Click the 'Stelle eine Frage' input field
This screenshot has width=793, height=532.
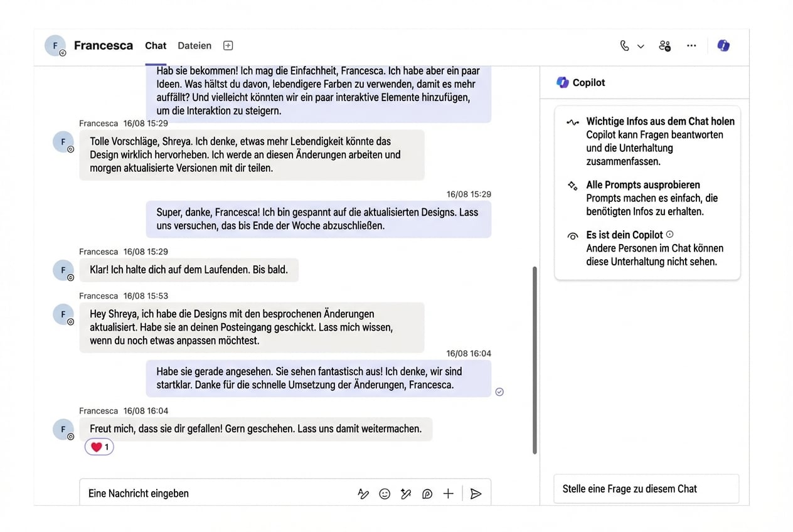pos(646,489)
